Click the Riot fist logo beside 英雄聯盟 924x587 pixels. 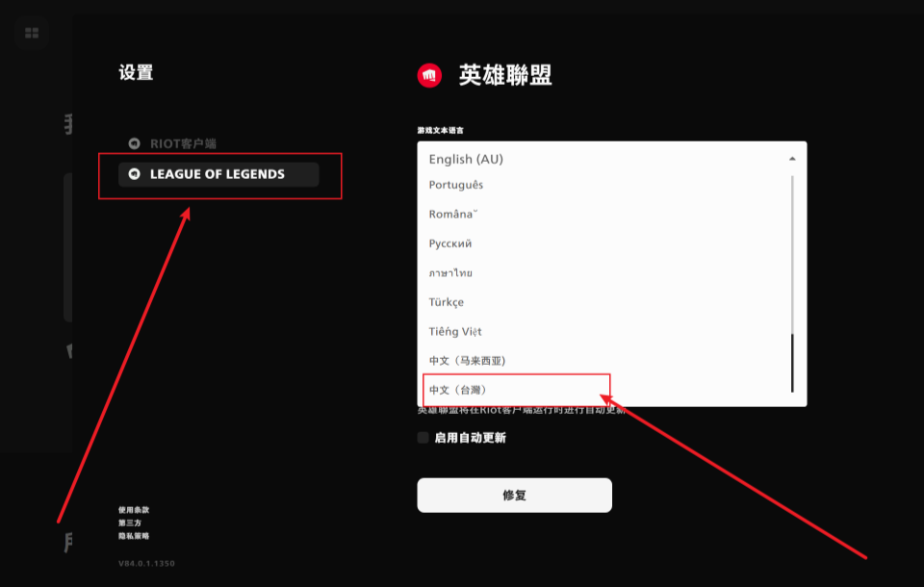coord(429,75)
